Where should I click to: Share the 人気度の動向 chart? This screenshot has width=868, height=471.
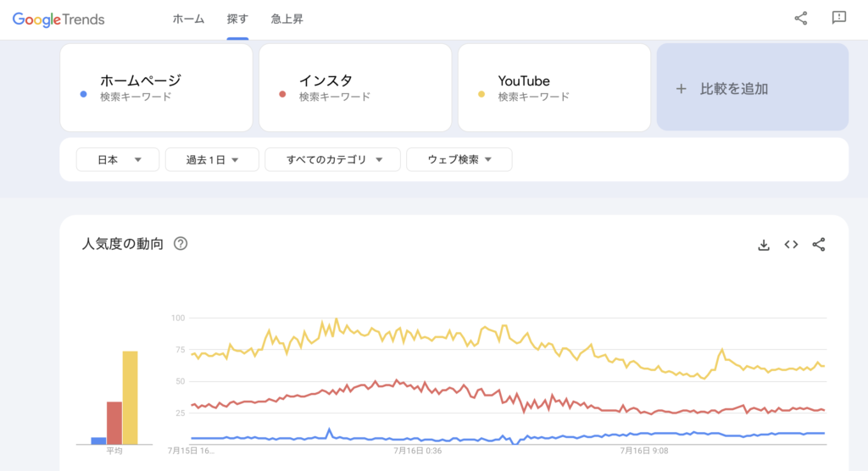point(819,245)
